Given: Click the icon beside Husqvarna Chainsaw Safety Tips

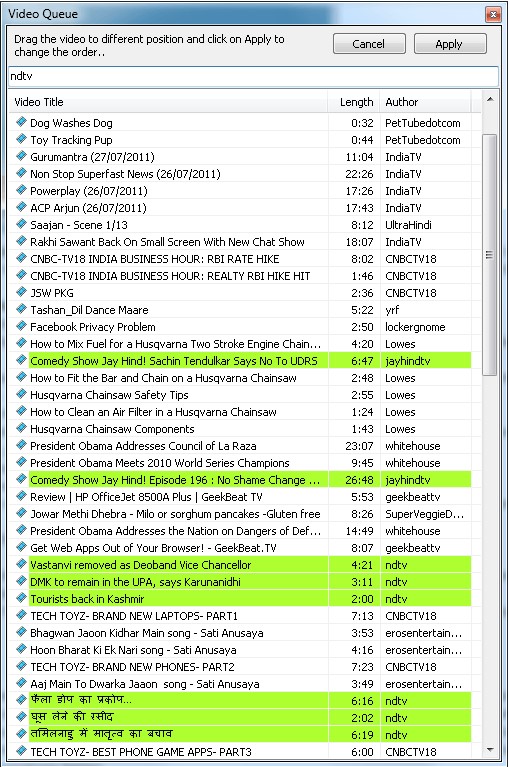Looking at the screenshot, I should pos(21,394).
